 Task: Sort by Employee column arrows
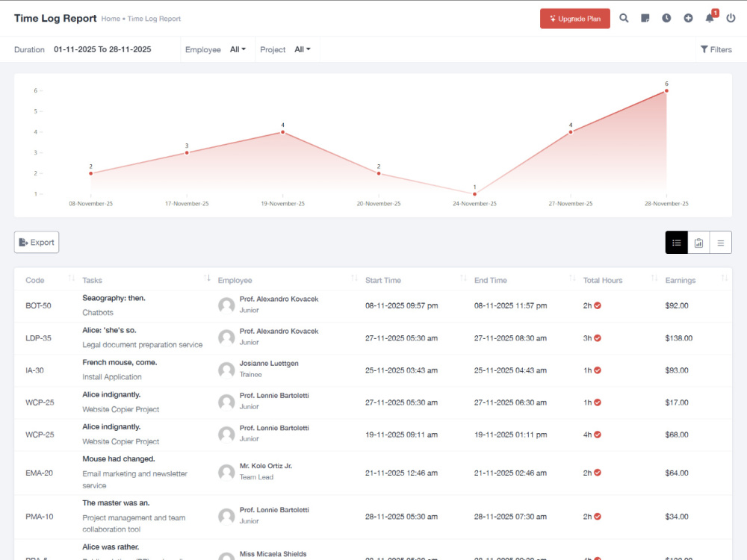(x=354, y=278)
